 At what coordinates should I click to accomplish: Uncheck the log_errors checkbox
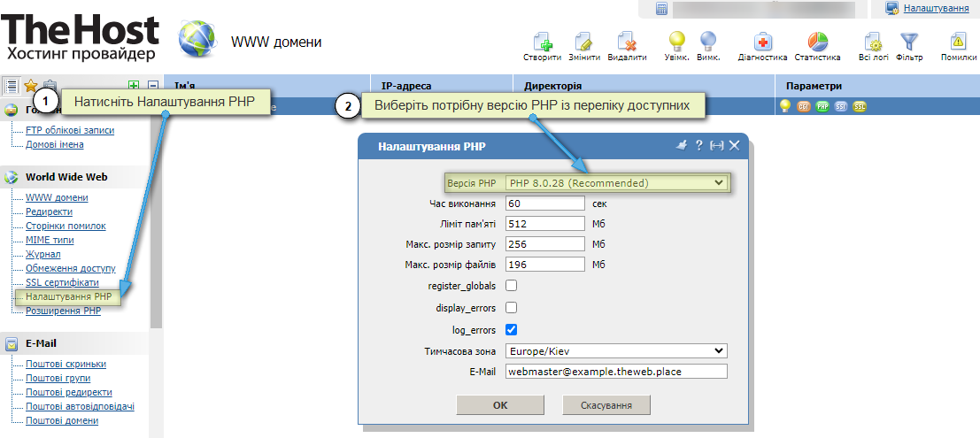pyautogui.click(x=512, y=329)
